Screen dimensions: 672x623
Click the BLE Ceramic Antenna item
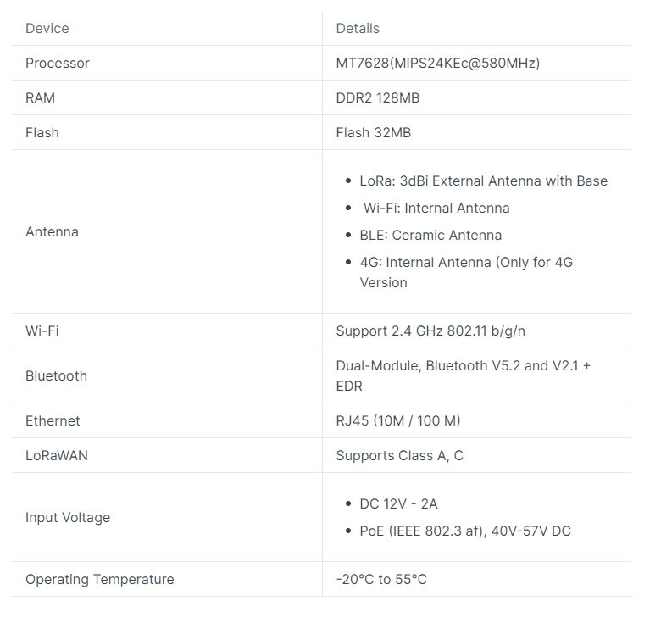[x=430, y=235]
